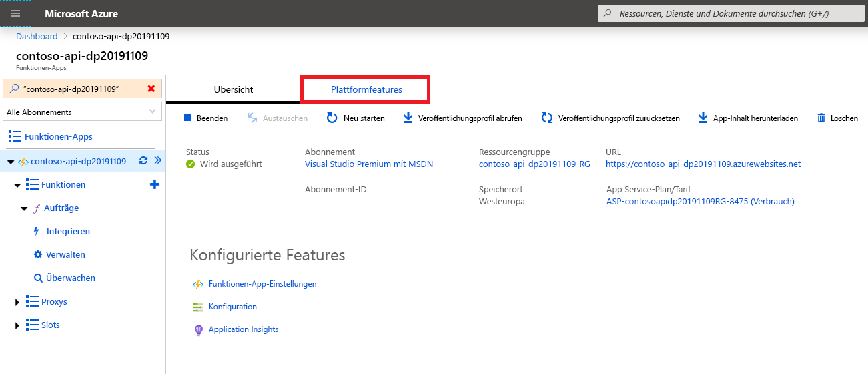Image resolution: width=868 pixels, height=374 pixels.
Task: Open Überwachen monitoring
Action: pyautogui.click(x=71, y=278)
